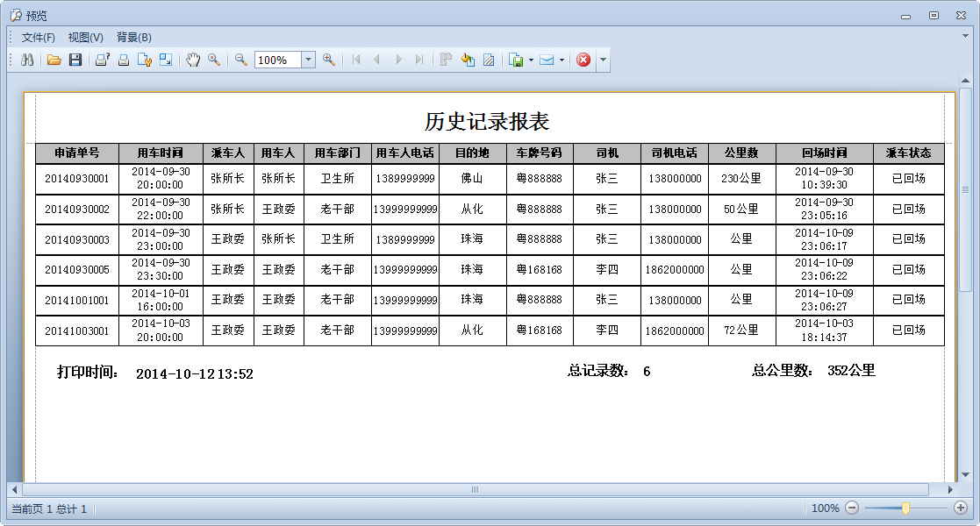Screen dimensions: 980x526
Task: Open the 视图(V) menu
Action: click(86, 38)
